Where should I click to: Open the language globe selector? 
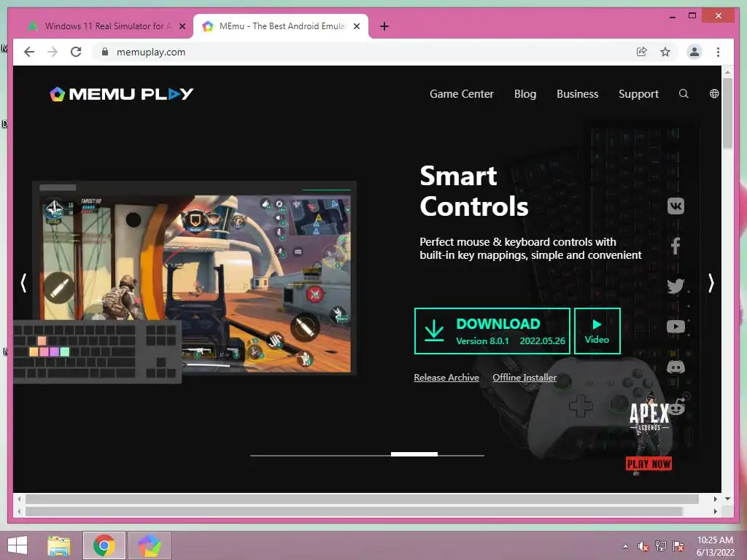click(x=713, y=94)
